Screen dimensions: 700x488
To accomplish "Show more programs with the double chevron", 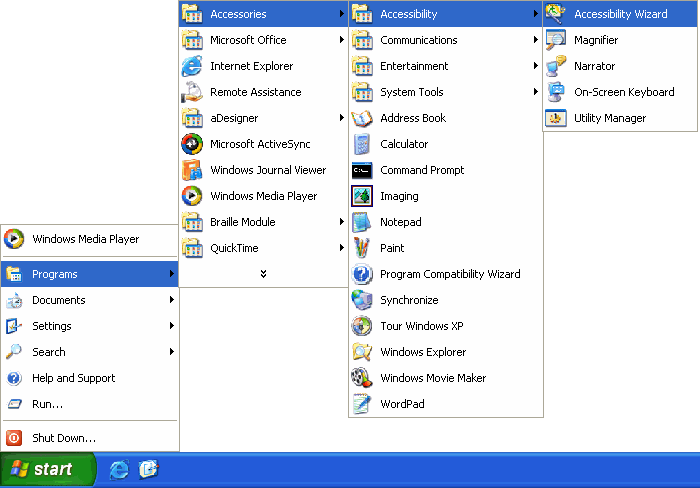I will [x=263, y=274].
